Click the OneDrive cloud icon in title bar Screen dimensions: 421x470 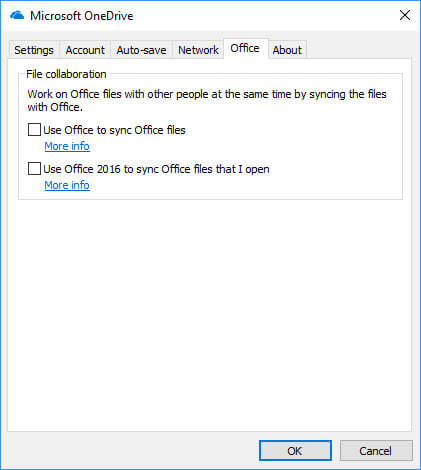[17, 16]
